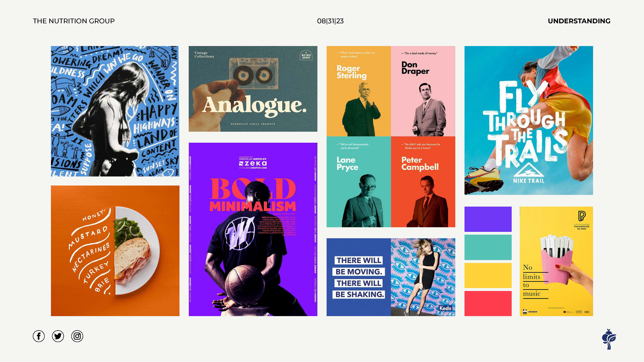Pick the yellow color swatch

point(488,275)
